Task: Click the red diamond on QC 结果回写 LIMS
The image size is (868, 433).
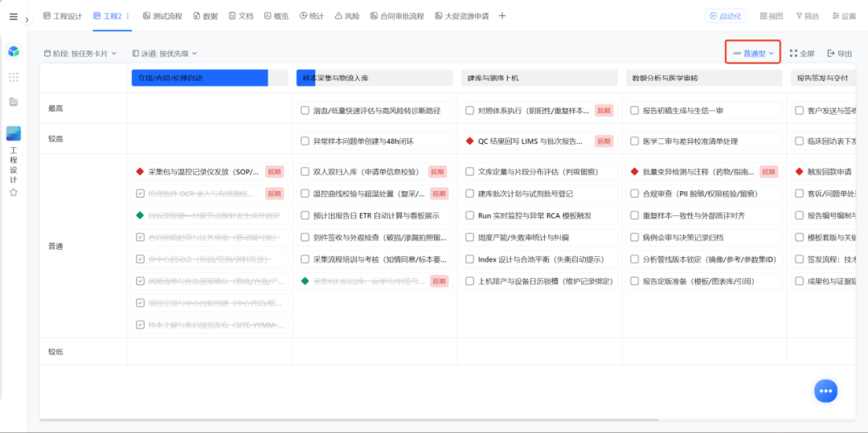Action: [469, 141]
